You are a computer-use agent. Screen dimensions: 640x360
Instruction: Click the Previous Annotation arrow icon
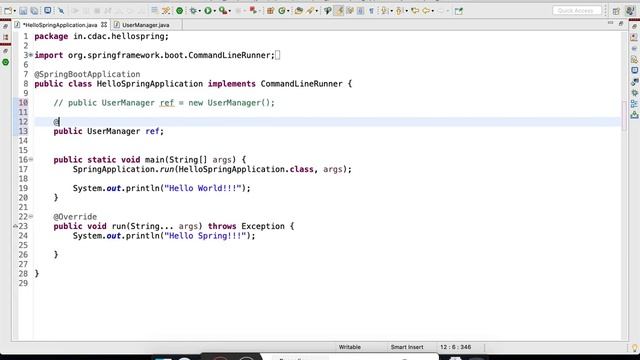(399, 11)
